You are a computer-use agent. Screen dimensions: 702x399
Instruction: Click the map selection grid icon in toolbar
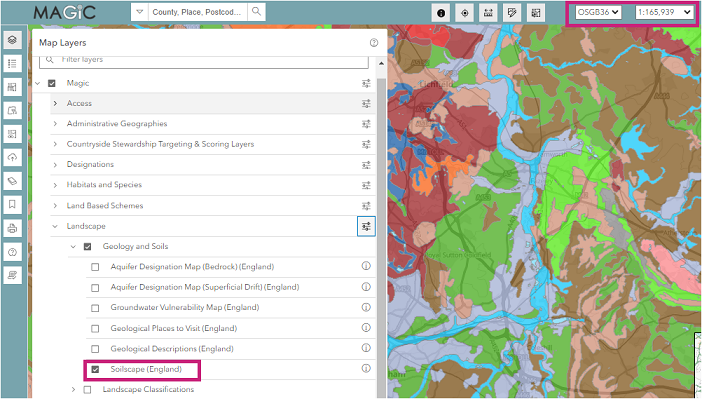point(535,13)
